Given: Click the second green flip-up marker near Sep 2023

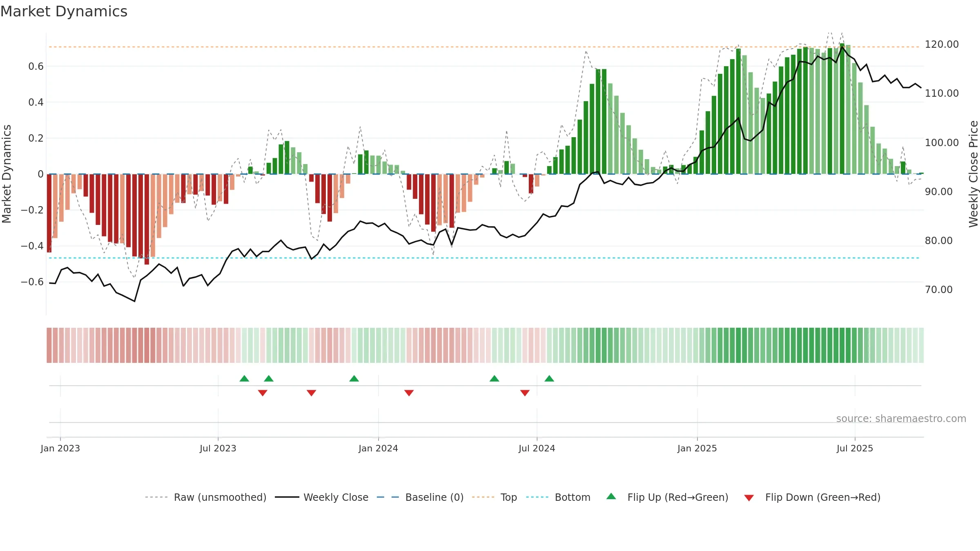Looking at the screenshot, I should (x=269, y=378).
